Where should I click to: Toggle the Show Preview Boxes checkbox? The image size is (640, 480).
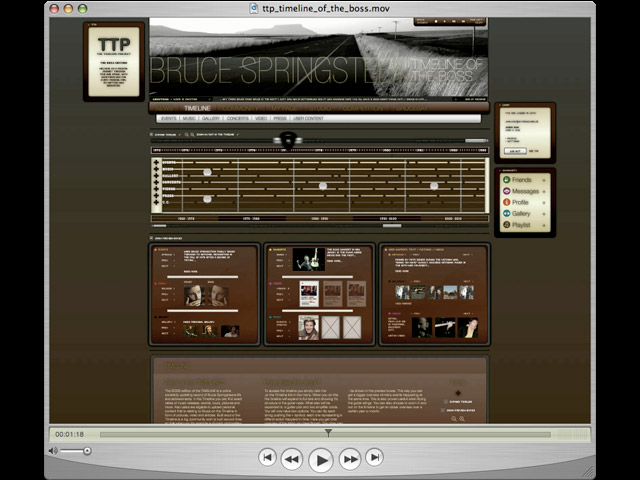tap(151, 238)
